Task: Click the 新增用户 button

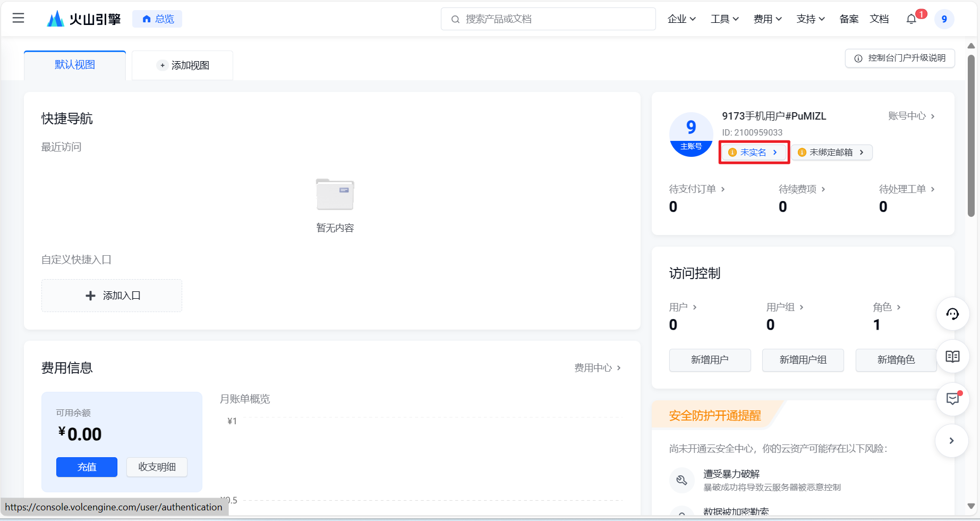Action: click(x=710, y=360)
